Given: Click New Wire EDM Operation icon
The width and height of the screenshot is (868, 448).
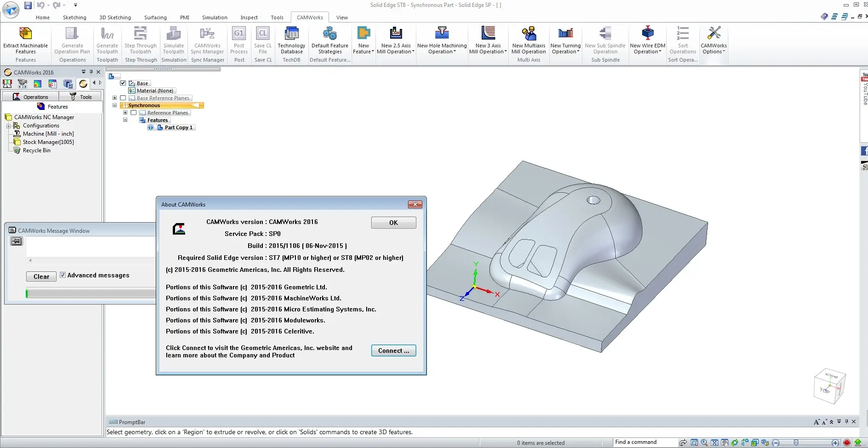Looking at the screenshot, I should pyautogui.click(x=647, y=34).
